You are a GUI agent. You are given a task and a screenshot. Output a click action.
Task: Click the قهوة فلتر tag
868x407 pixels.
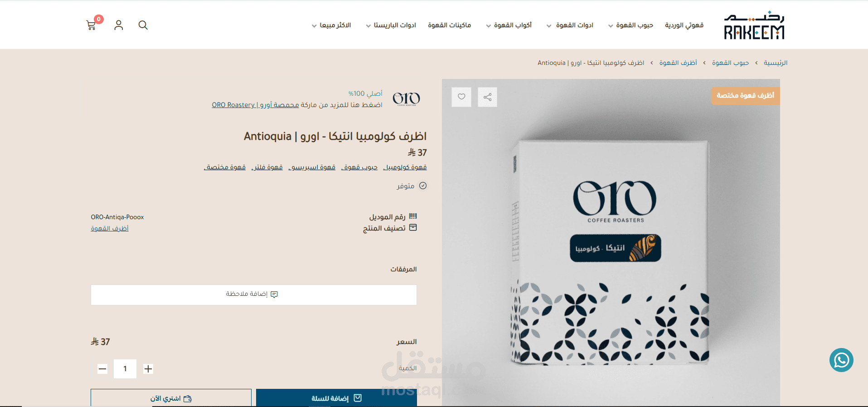coord(267,167)
